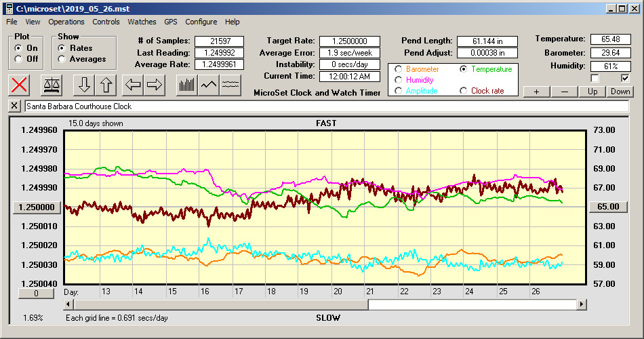Click the left arrow scroll button
Image resolution: width=644 pixels, height=339 pixels.
click(x=133, y=85)
